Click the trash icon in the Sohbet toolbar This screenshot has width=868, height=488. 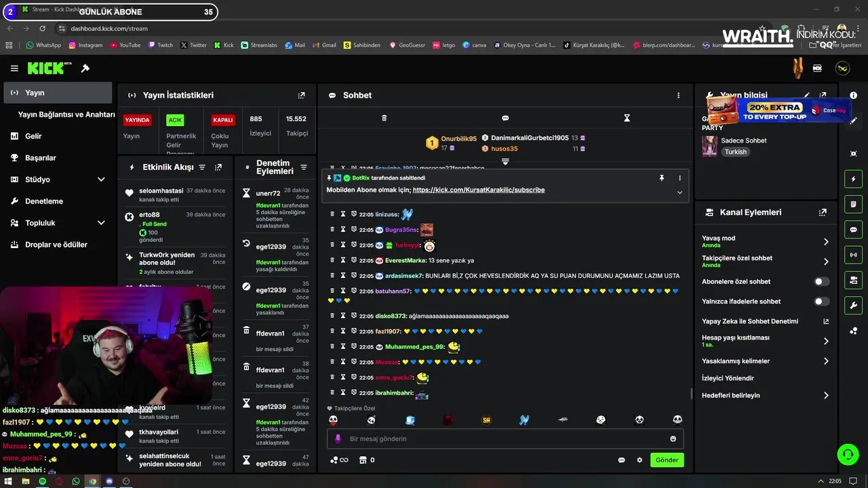384,118
